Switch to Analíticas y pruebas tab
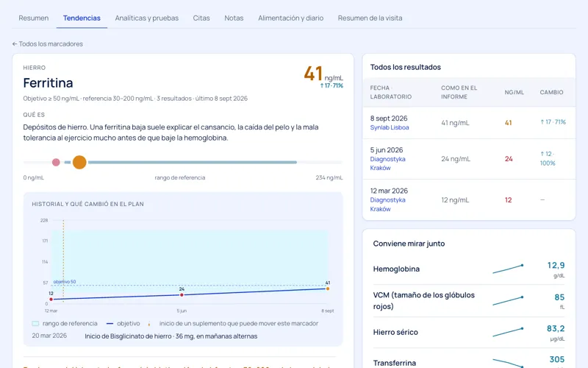The height and width of the screenshot is (368, 588). pos(146,18)
